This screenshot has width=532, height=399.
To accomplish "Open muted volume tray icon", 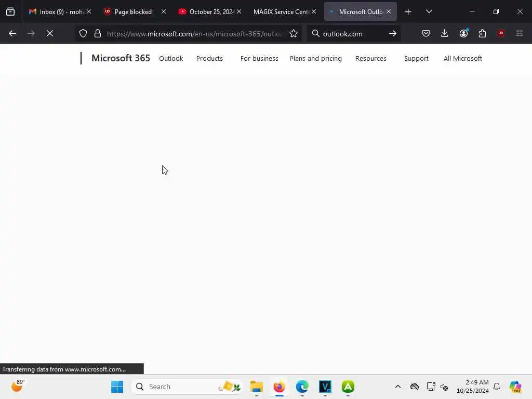I will point(444,387).
